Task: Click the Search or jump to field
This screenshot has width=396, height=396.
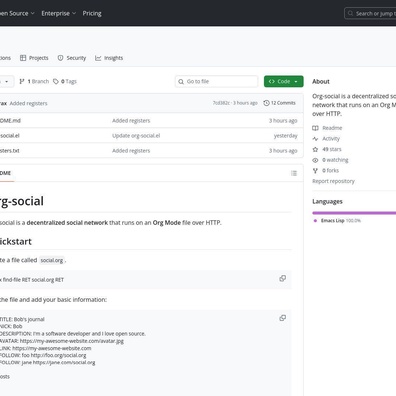Action: point(370,13)
